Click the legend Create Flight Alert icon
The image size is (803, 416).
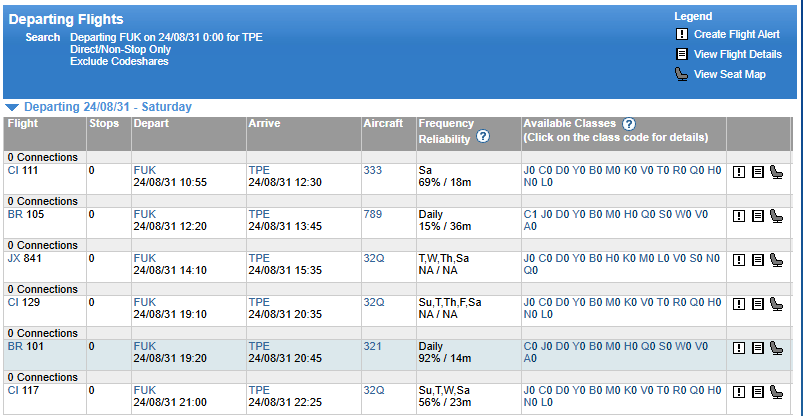682,34
